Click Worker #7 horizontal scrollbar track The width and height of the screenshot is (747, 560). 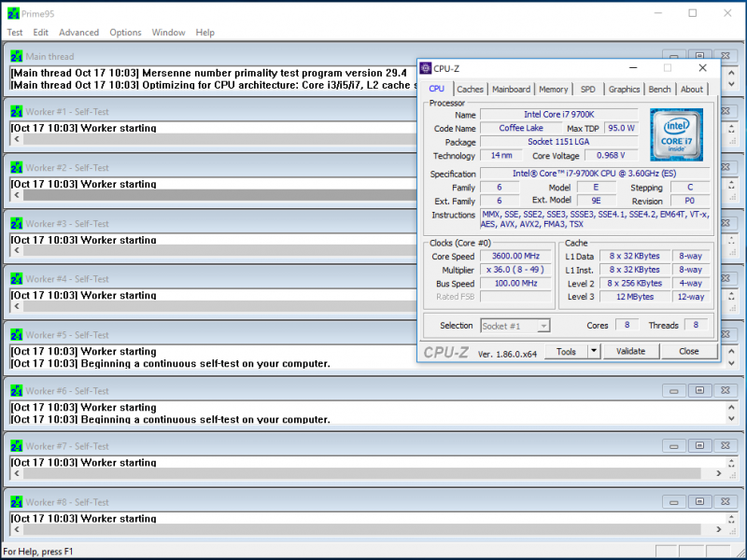click(373, 474)
